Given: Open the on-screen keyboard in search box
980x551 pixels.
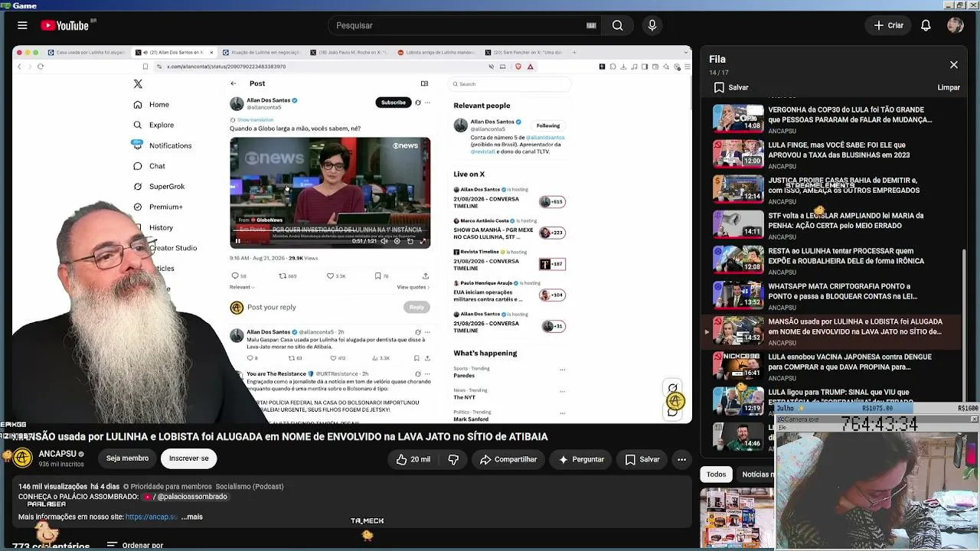Looking at the screenshot, I should click(x=591, y=25).
